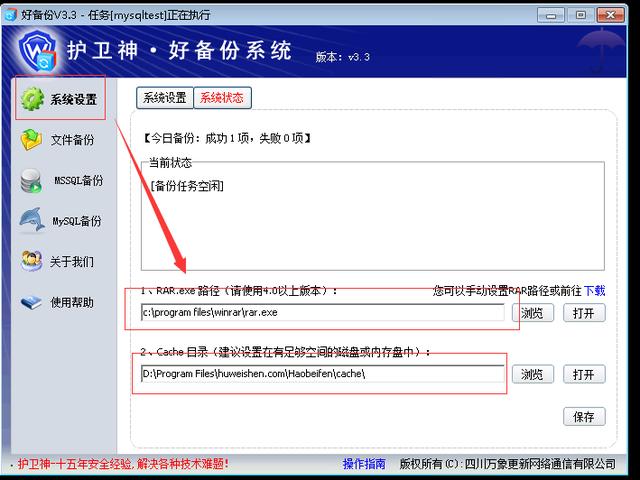This screenshot has width=640, height=480.
Task: Switch to the 系统状态 tab
Action: tap(222, 98)
